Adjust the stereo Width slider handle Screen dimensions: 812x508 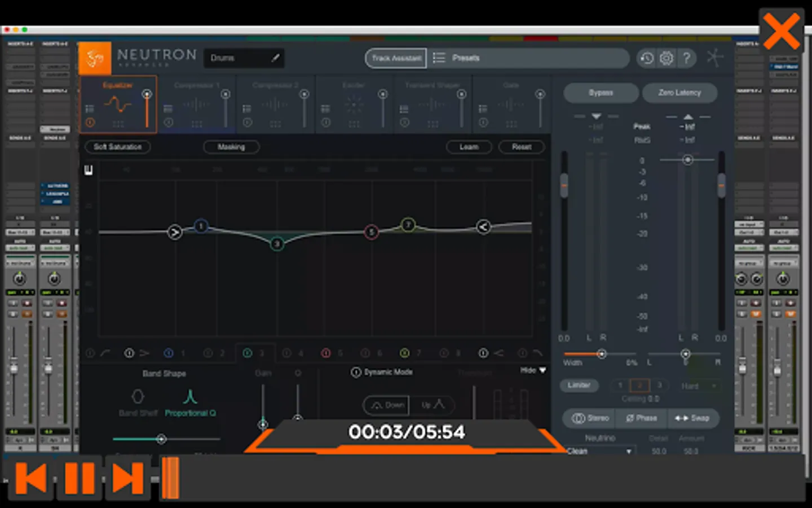pos(602,354)
